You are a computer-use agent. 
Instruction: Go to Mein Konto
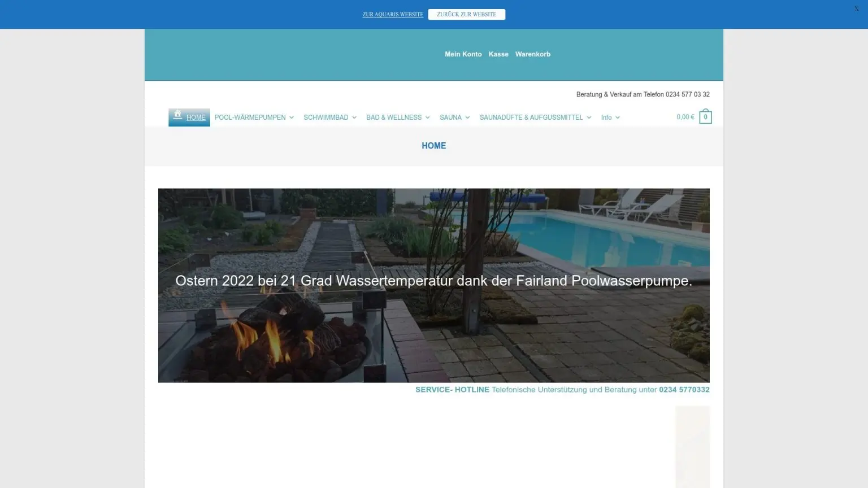[x=463, y=54]
